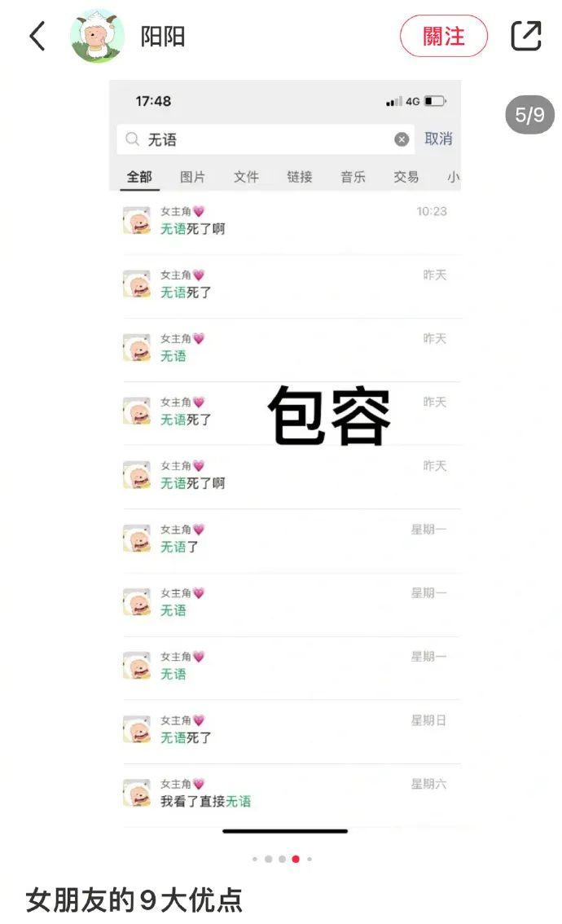Switch to the 文件 tab
The image size is (562, 924).
(246, 177)
